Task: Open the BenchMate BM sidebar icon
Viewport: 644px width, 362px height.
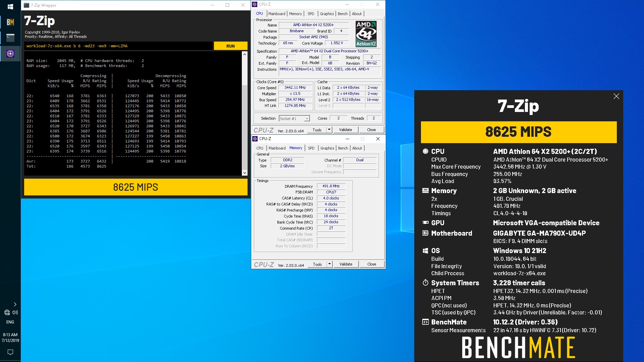Action: (10, 22)
